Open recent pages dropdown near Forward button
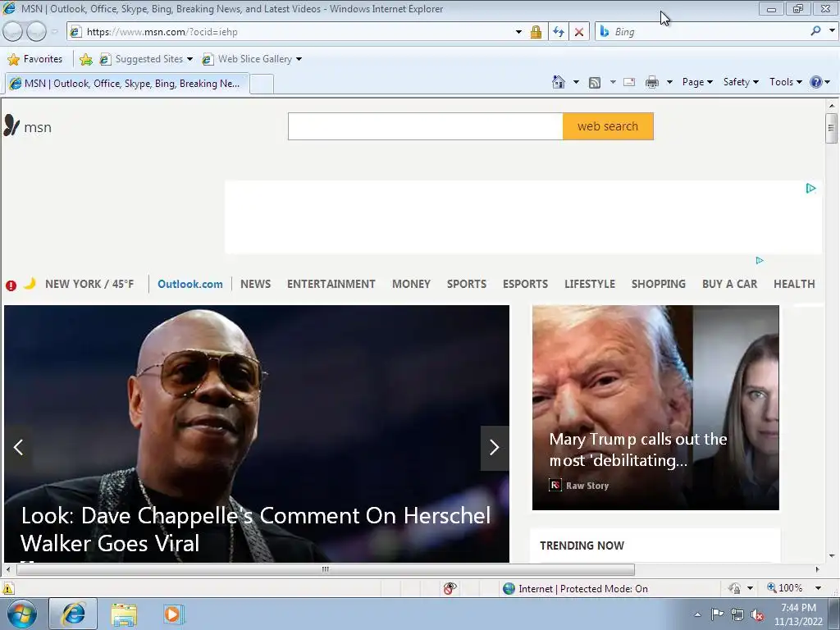Screen dimensions: 840x630 [x=55, y=32]
